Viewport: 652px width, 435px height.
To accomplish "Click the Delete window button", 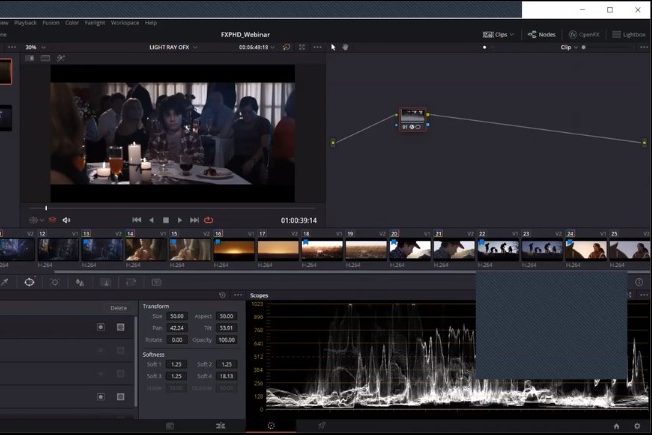I will pos(118,308).
